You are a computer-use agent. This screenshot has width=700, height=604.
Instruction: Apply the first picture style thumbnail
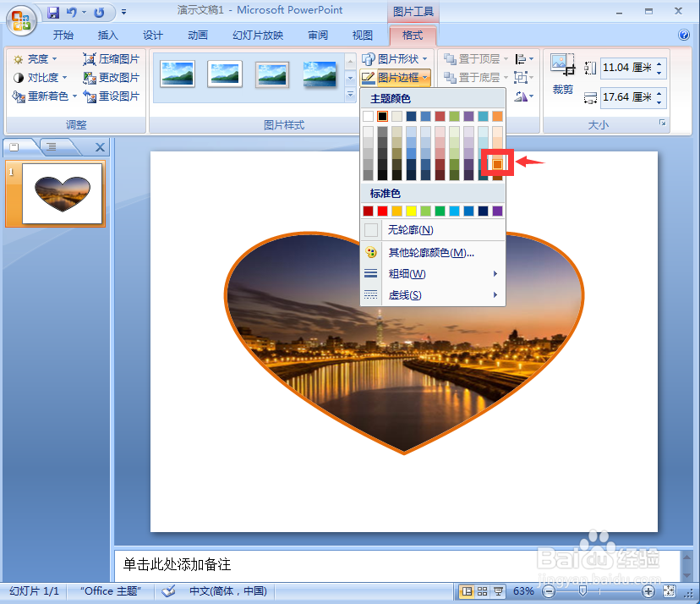(x=178, y=74)
